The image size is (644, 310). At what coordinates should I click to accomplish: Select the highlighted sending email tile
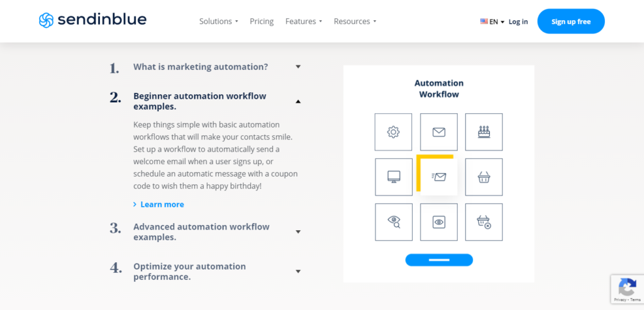pos(439,177)
